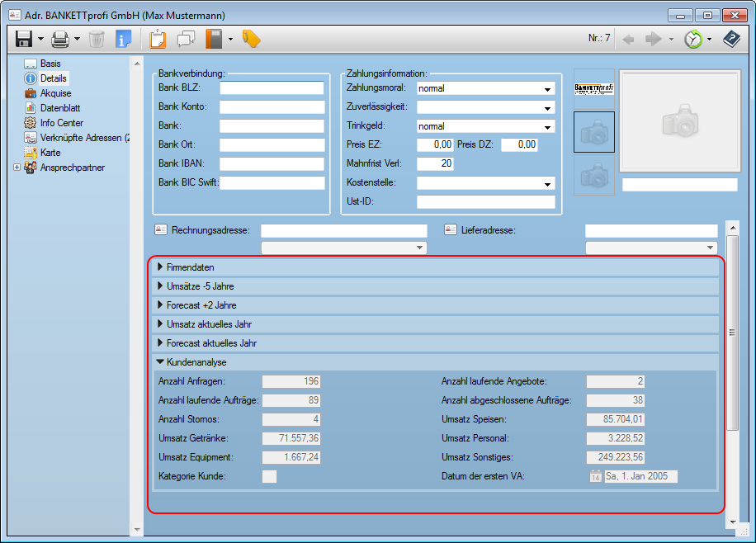Image resolution: width=756 pixels, height=543 pixels.
Task: Click the orange clipboard icon
Action: (x=158, y=39)
